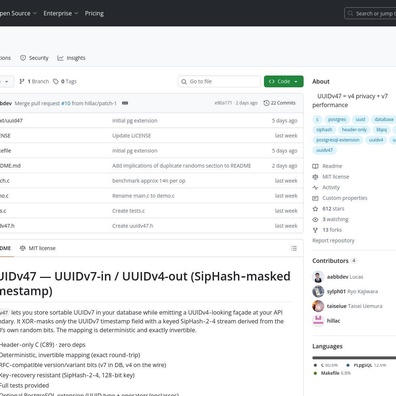Viewport: 396px width, 396px height.
Task: Click the fork icon beside 13 forks
Action: coord(315,230)
